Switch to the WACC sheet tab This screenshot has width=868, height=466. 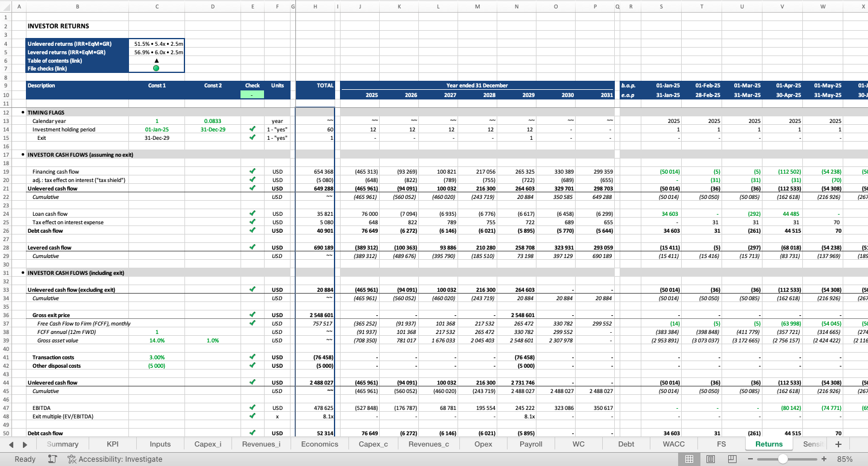[x=674, y=444]
